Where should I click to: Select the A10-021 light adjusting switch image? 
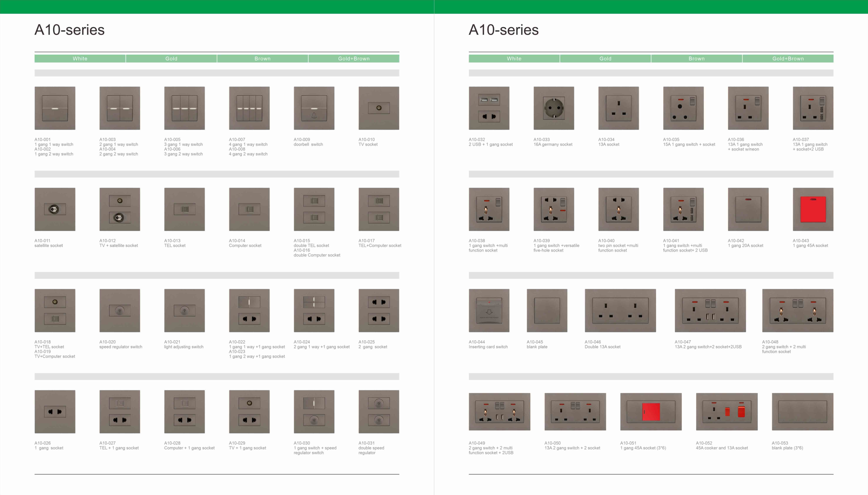coord(185,310)
